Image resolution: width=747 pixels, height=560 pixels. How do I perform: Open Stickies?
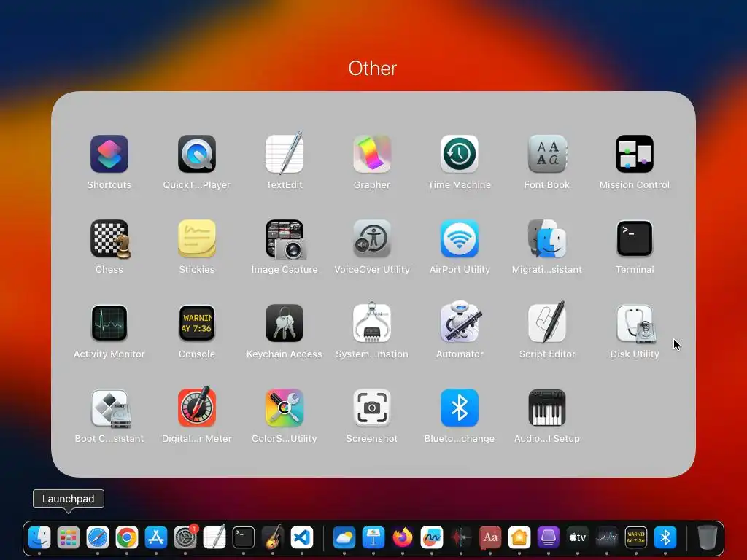coord(197,238)
